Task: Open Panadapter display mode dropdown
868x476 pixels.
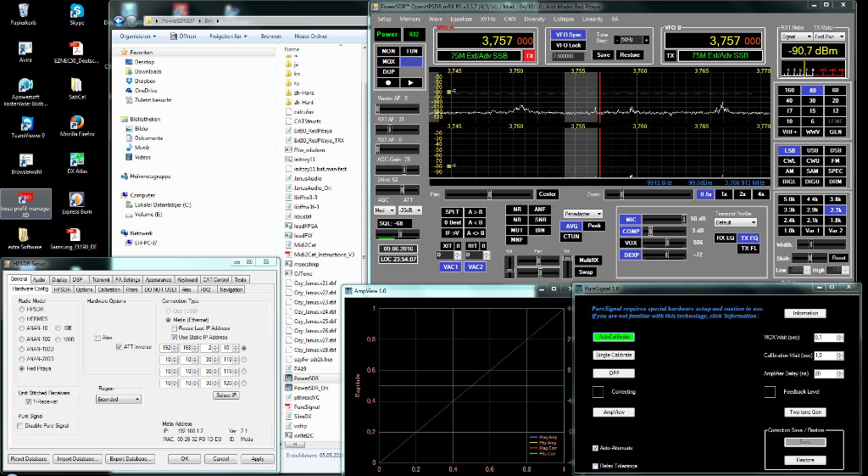Action: click(583, 214)
